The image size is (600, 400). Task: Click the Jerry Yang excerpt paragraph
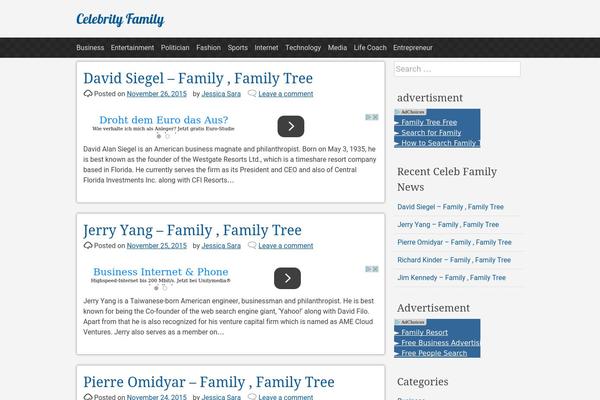[x=229, y=317]
